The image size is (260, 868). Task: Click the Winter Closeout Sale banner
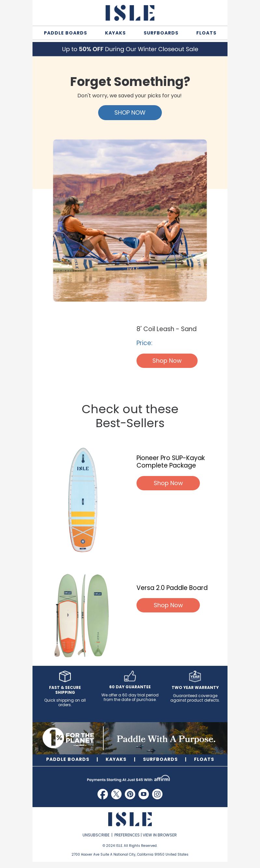[x=130, y=49]
